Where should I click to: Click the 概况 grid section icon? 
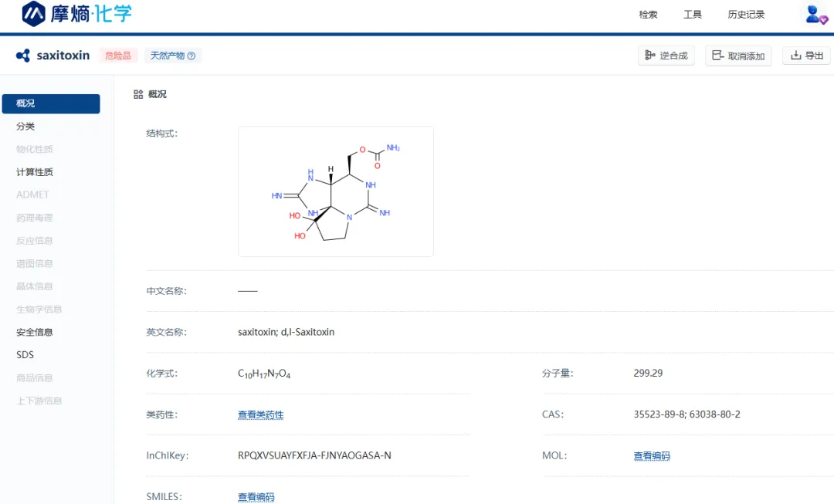click(x=138, y=94)
